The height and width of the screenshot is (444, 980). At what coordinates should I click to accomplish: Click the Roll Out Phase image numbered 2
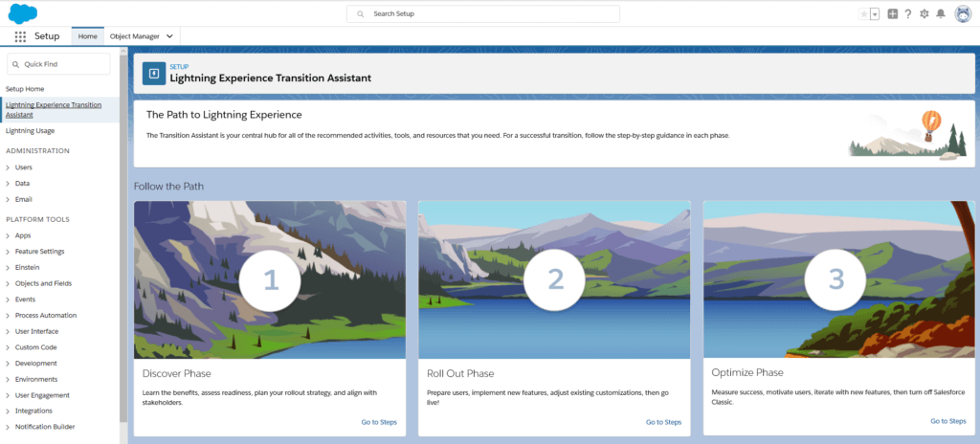(554, 279)
